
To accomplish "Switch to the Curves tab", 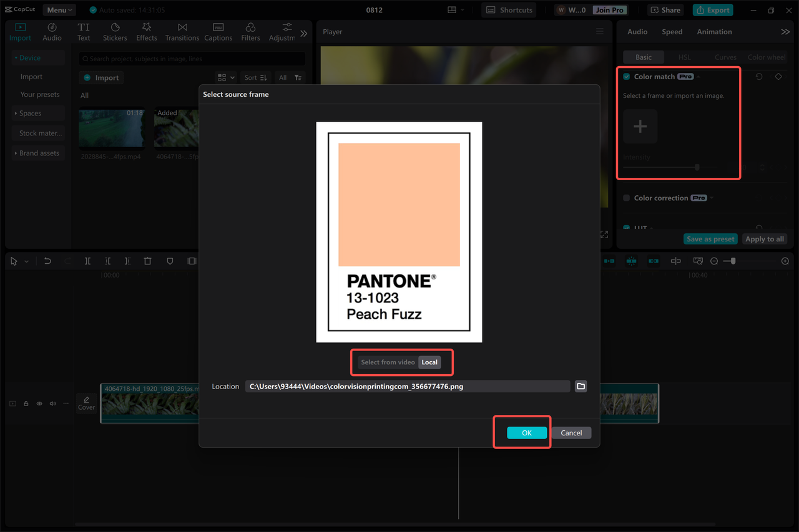I will [725, 57].
